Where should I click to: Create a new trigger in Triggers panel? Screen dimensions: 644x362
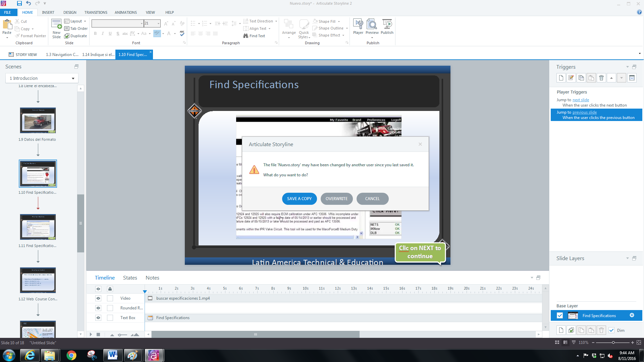[561, 78]
